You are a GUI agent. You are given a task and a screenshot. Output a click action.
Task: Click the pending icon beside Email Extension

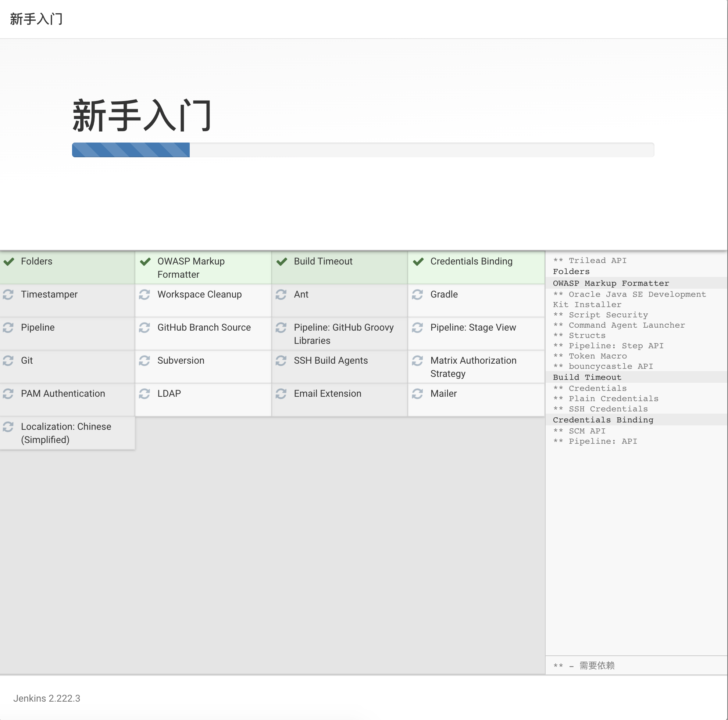point(281,394)
